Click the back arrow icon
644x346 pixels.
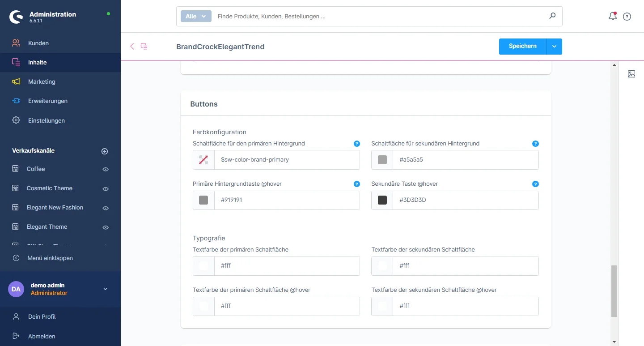132,46
